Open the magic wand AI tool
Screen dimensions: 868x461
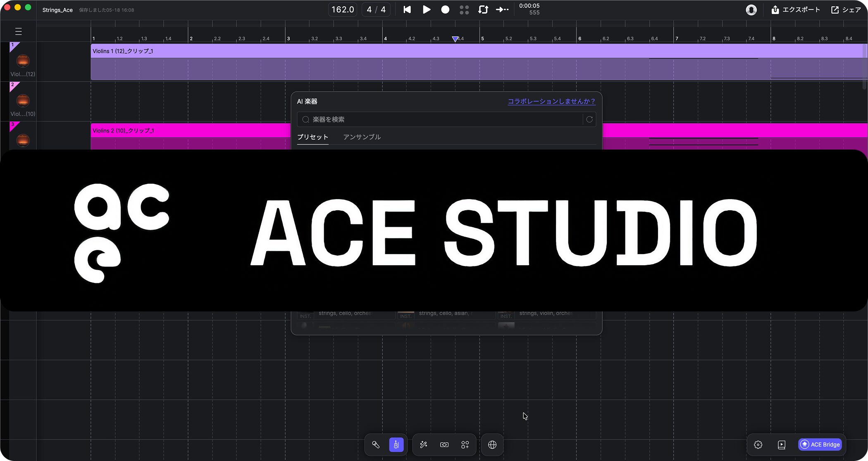423,445
